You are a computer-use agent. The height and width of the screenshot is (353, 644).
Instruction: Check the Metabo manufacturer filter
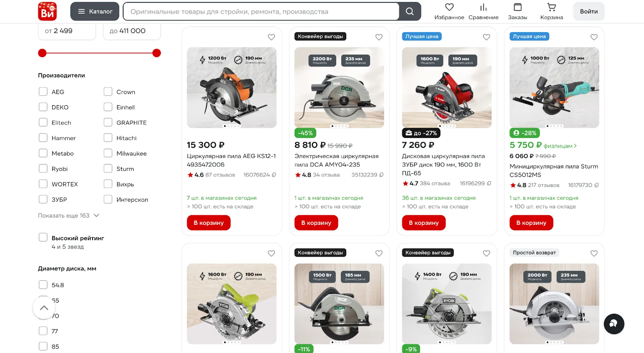pyautogui.click(x=43, y=153)
